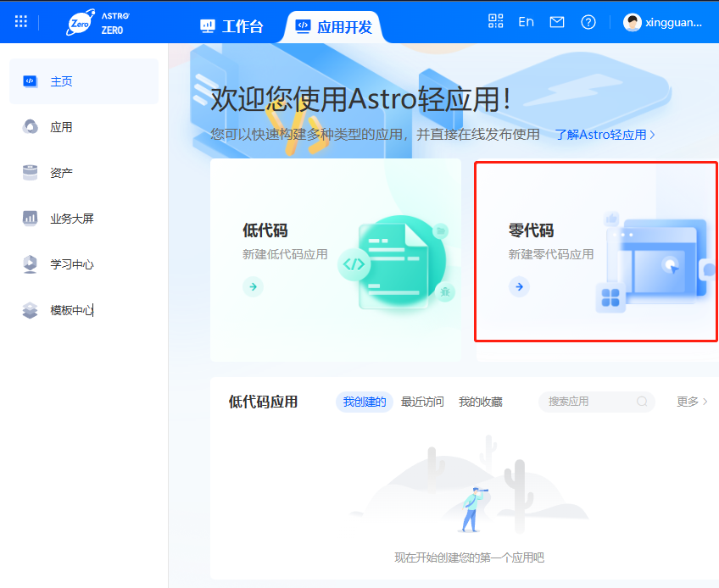Focus the 搜索应用 search field
The width and height of the screenshot is (719, 588).
[597, 402]
